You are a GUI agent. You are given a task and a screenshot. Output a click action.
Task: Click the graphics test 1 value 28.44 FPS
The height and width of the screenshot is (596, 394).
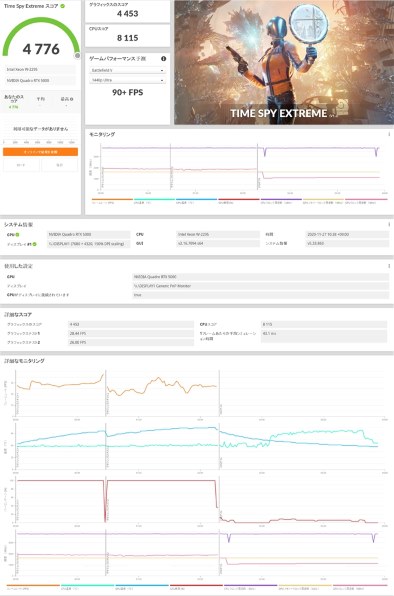(131, 333)
